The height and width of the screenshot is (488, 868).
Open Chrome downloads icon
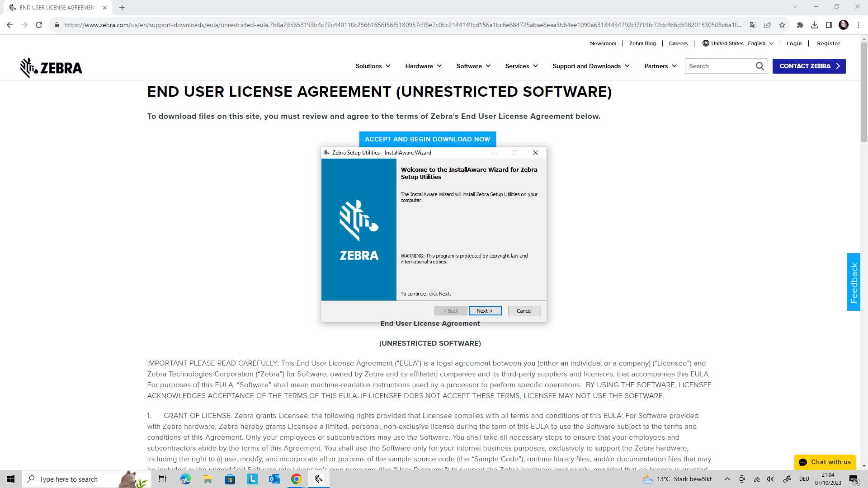coord(814,25)
